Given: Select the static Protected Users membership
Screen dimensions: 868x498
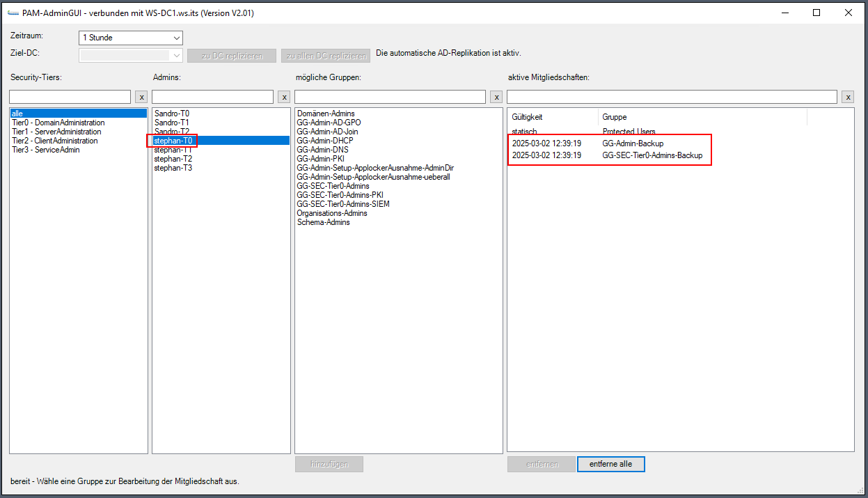Looking at the screenshot, I should pos(658,132).
